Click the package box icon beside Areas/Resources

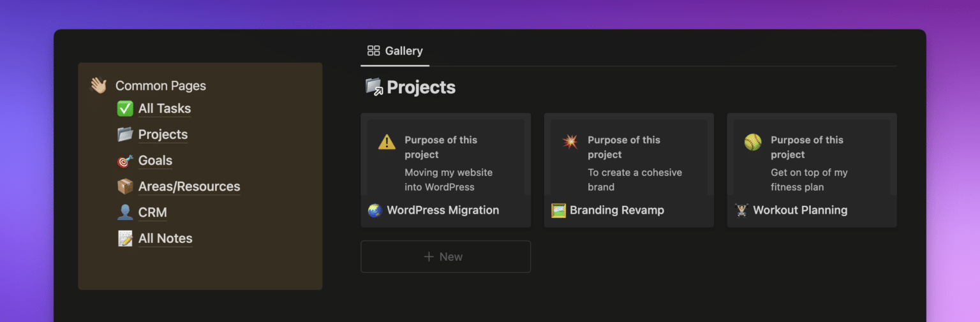click(x=125, y=187)
